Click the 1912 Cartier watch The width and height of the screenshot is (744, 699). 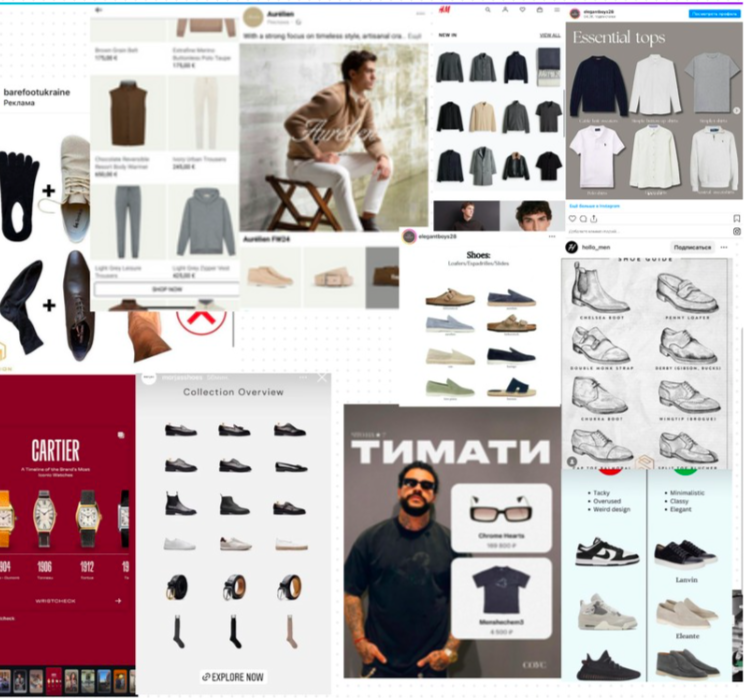88,518
